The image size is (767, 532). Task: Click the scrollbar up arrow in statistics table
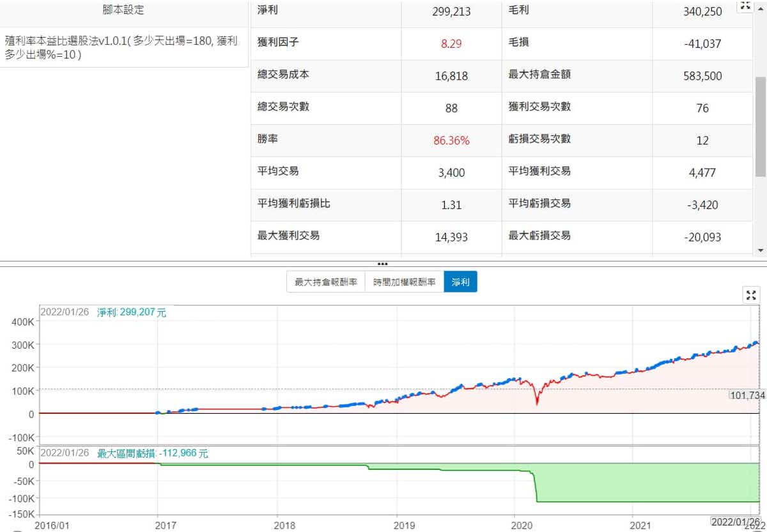(760, 5)
